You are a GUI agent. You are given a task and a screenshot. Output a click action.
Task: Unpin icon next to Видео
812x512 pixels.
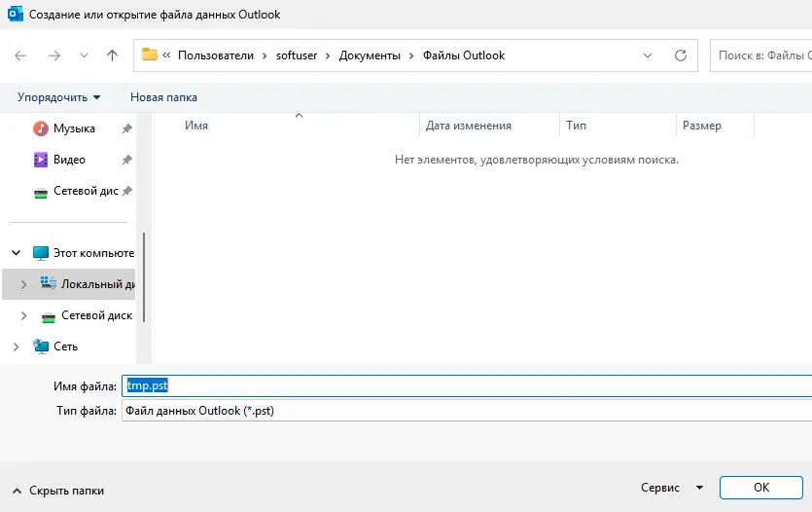point(126,160)
